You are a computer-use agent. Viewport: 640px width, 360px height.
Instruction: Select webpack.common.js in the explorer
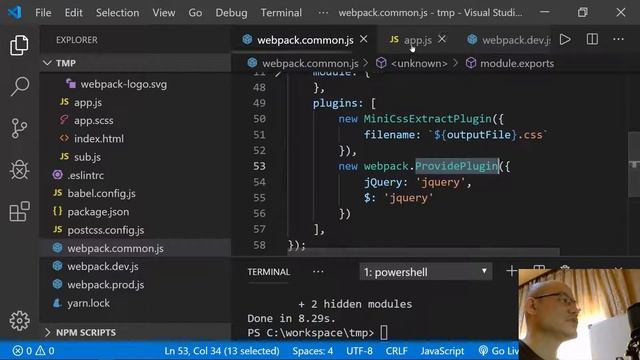[135, 248]
